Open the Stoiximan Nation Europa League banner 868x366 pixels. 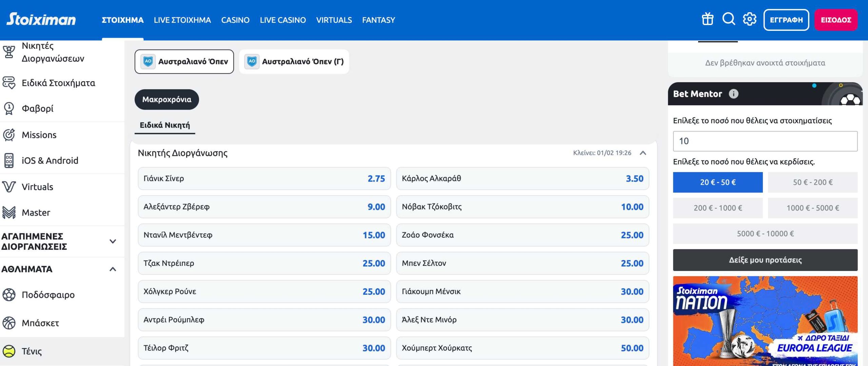pyautogui.click(x=765, y=321)
